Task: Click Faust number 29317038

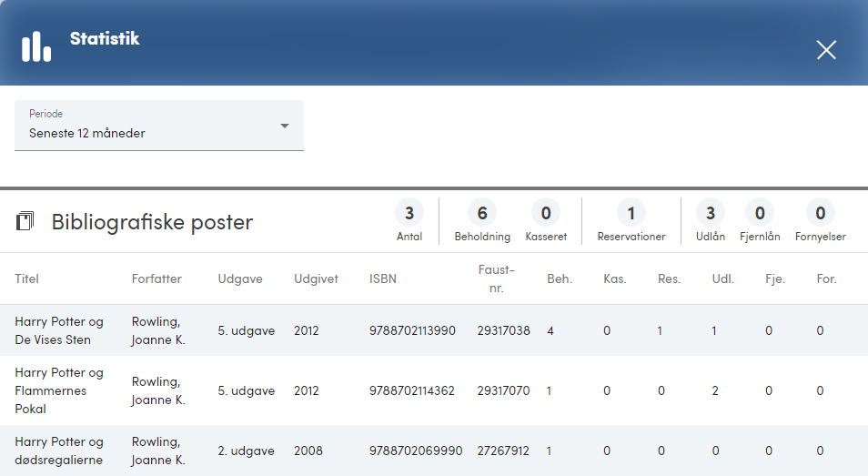Action: 504,330
